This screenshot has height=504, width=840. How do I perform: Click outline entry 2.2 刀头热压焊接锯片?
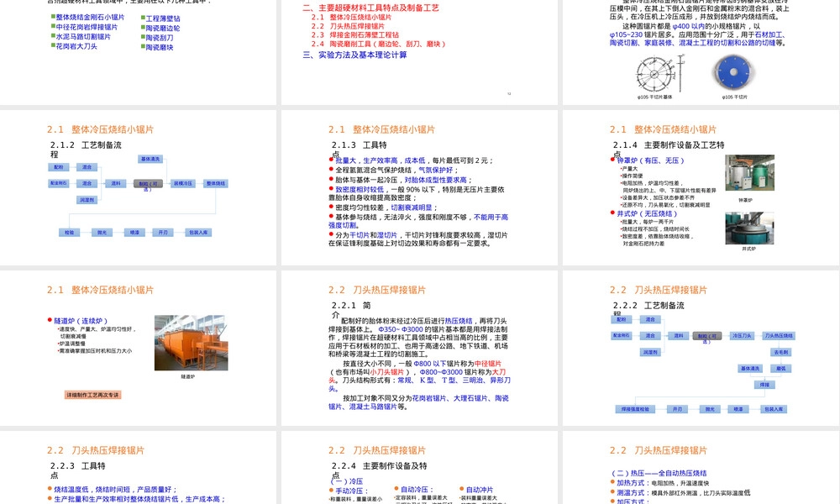[349, 26]
